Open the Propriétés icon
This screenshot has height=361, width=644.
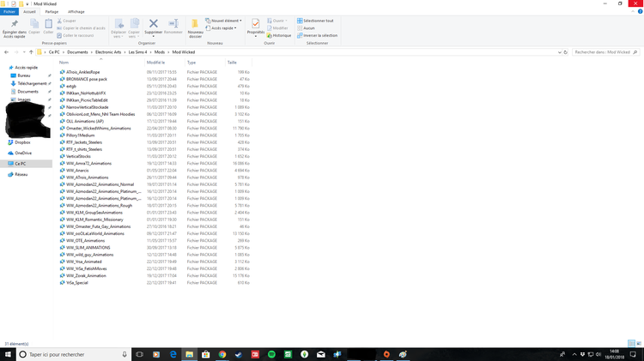tap(256, 24)
